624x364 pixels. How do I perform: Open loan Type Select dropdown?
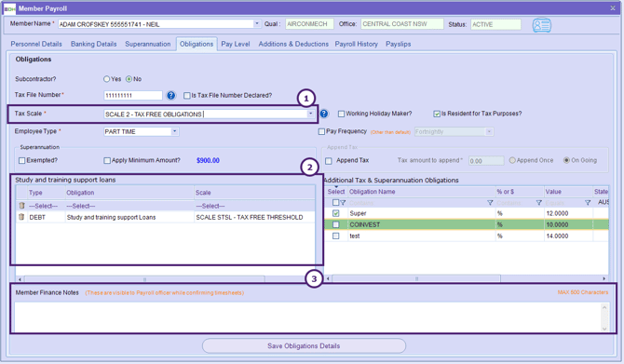click(47, 206)
